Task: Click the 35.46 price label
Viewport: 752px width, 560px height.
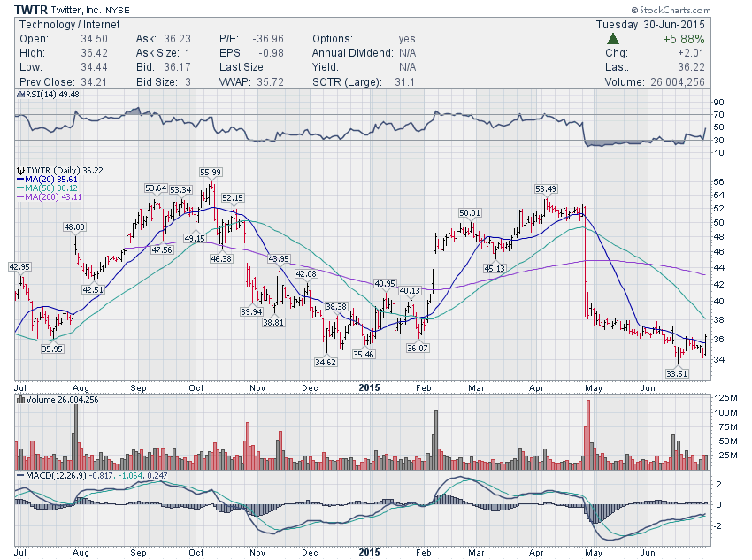Action: point(364,355)
